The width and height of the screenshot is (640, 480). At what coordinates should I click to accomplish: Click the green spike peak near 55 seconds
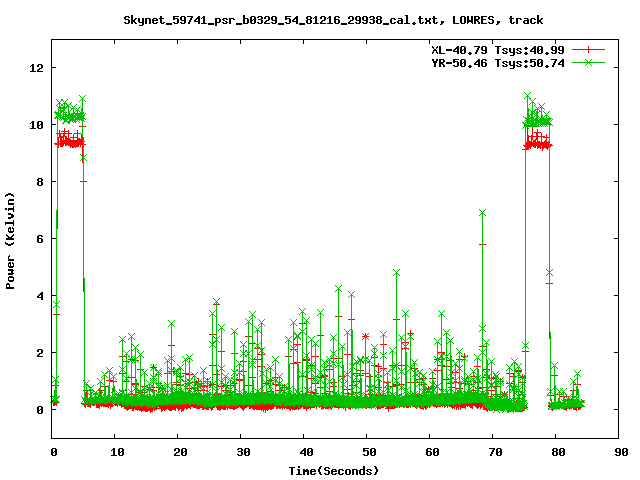[x=396, y=272]
